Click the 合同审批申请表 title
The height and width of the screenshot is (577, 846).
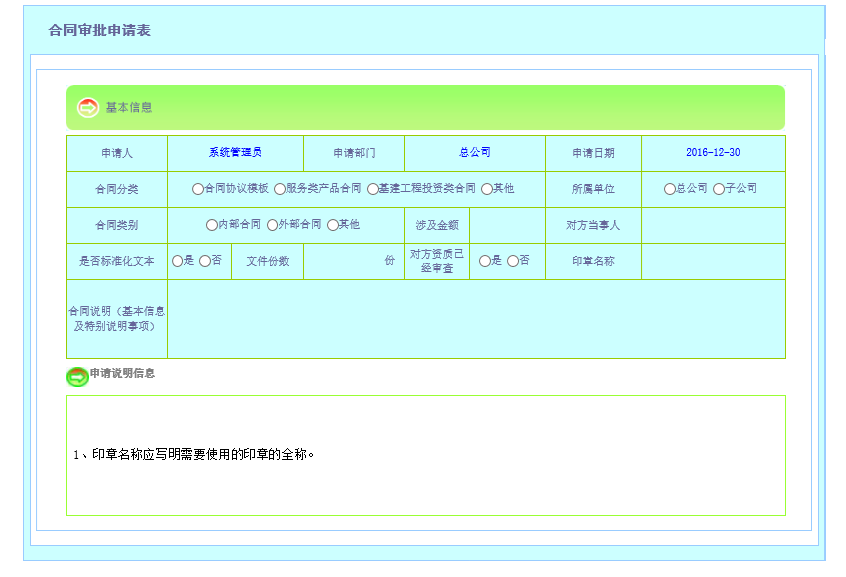[x=99, y=30]
